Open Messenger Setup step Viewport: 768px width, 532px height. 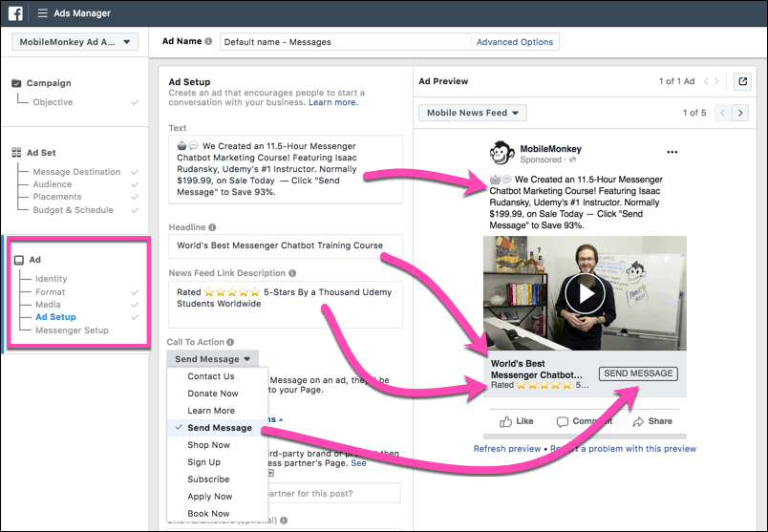coord(72,330)
